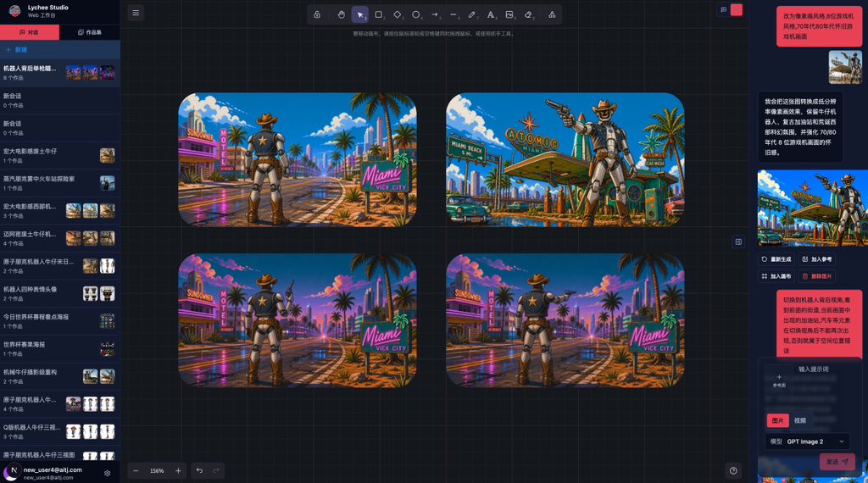The image size is (868, 483).
Task: Open conversation 今日世界杯赛程看点海报
Action: (x=60, y=321)
